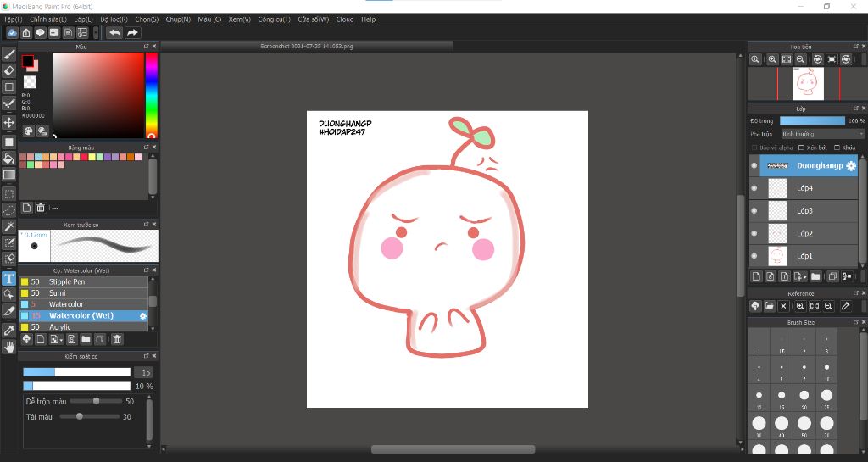The width and height of the screenshot is (868, 462).
Task: Open Duonghangp layer settings gear
Action: point(851,165)
